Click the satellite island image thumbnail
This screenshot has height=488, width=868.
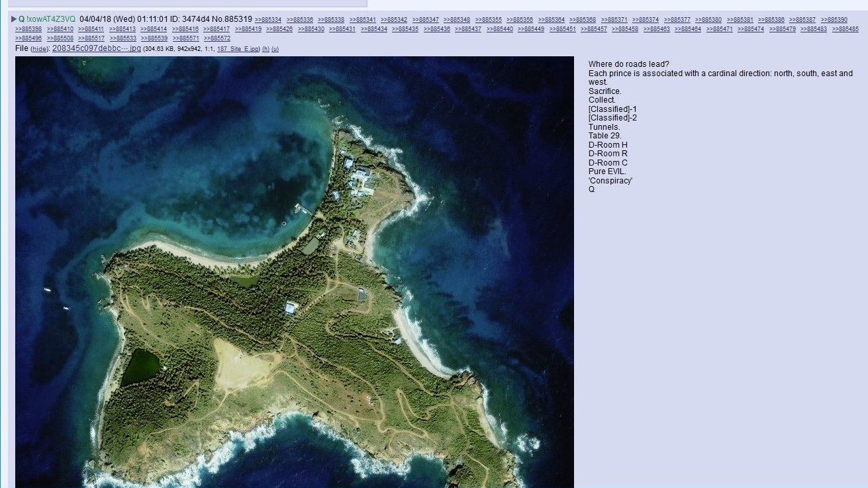(x=294, y=271)
